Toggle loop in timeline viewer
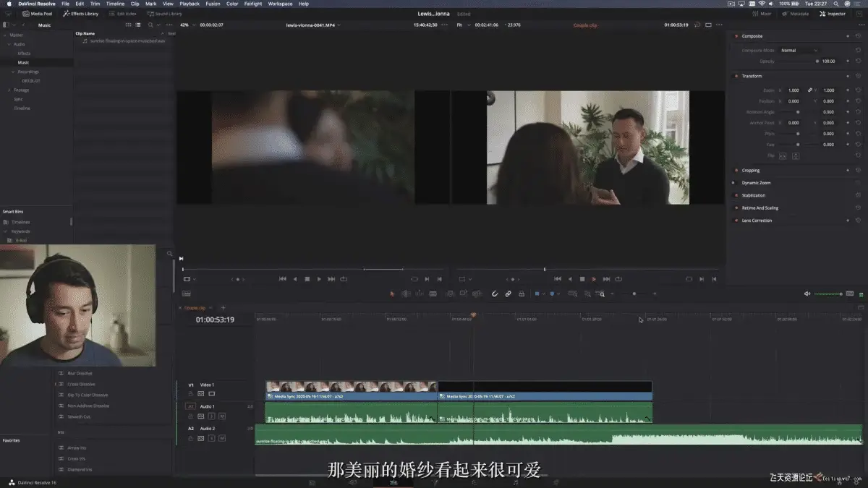 (618, 279)
